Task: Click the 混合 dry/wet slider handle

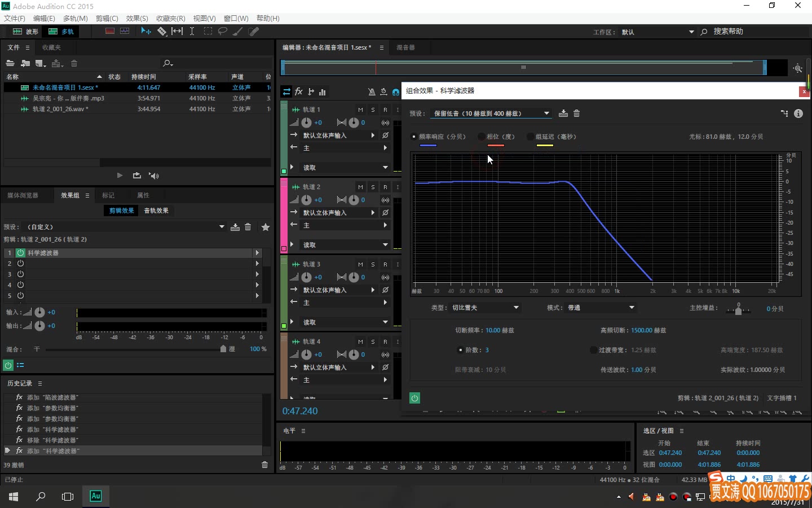Action: pos(223,349)
